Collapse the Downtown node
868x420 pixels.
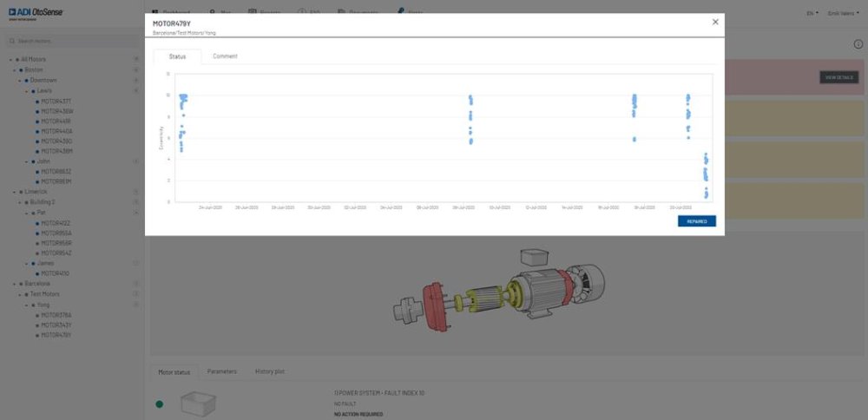pyautogui.click(x=20, y=81)
